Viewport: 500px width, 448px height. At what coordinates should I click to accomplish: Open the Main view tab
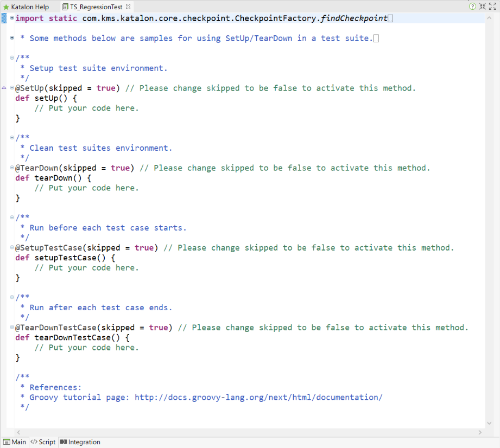15,442
